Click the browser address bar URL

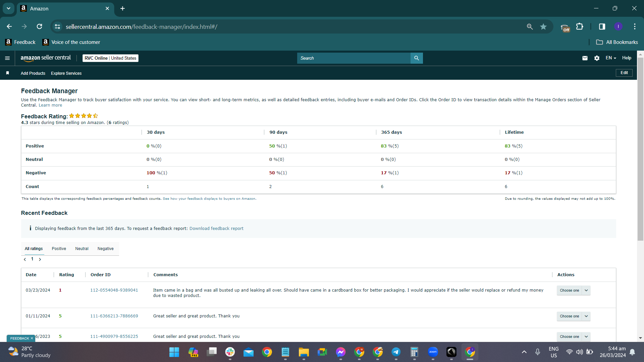click(x=142, y=27)
